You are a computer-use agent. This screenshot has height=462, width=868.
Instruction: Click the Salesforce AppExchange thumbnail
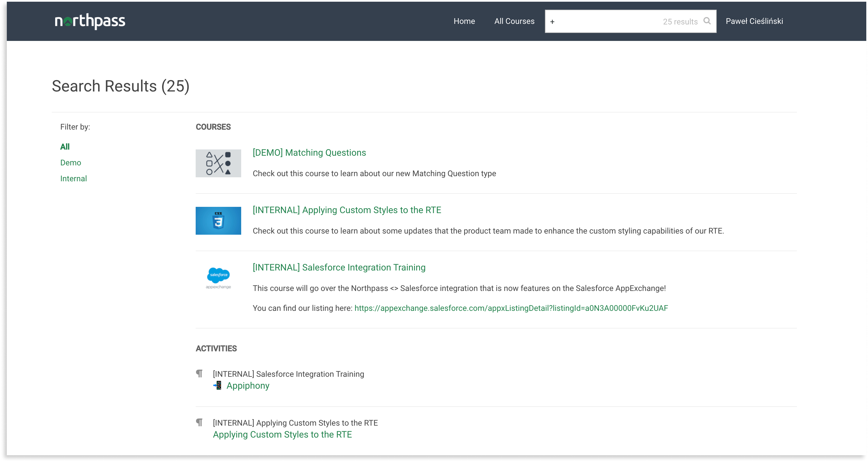click(x=218, y=278)
